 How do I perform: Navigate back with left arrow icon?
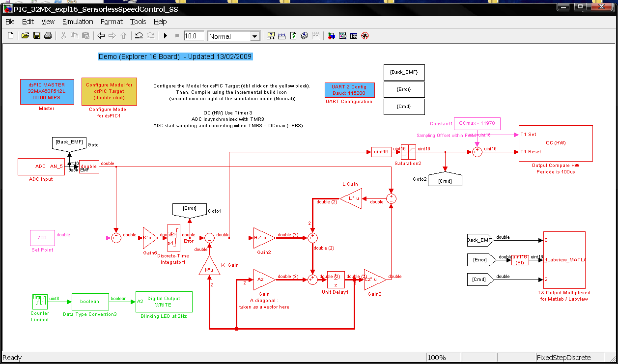[101, 36]
